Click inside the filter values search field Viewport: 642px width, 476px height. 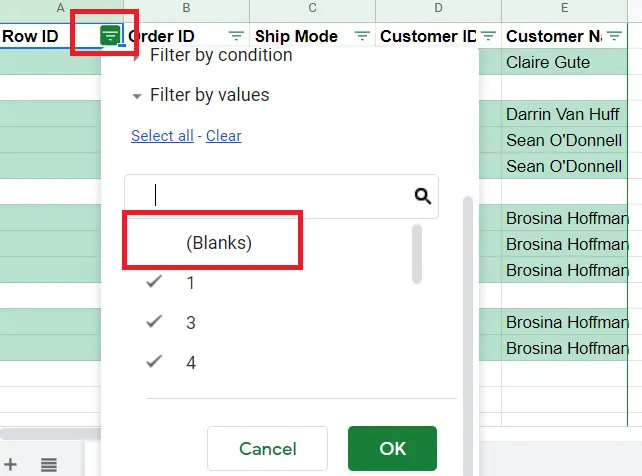click(270, 196)
